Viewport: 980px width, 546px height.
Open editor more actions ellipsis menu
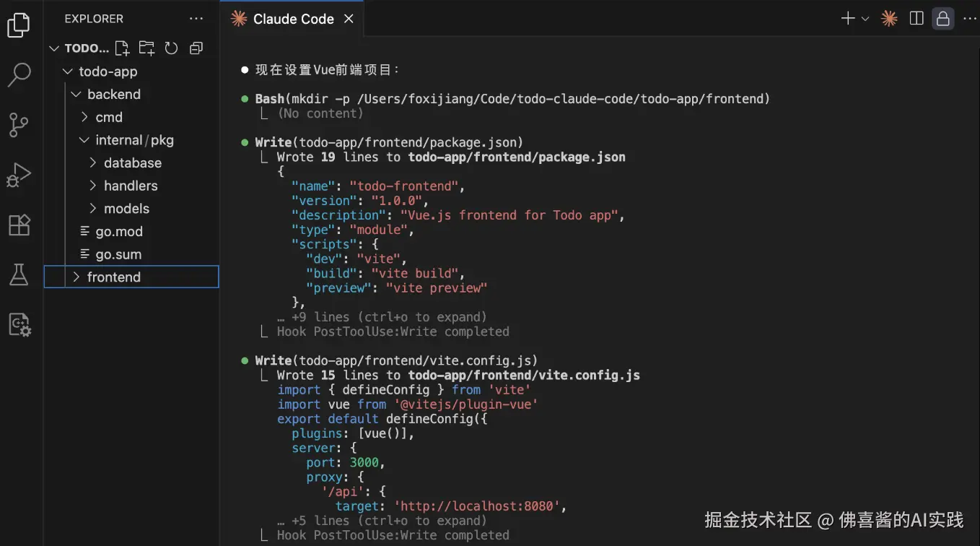pos(968,19)
